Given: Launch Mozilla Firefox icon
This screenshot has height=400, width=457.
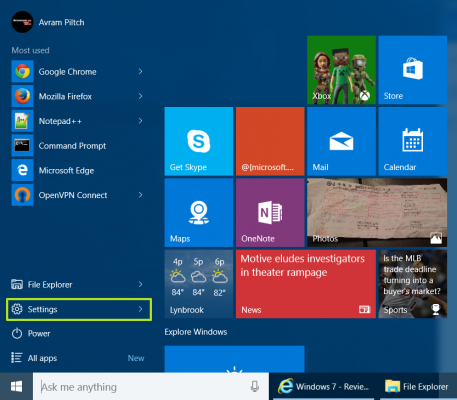Looking at the screenshot, I should coord(22,96).
